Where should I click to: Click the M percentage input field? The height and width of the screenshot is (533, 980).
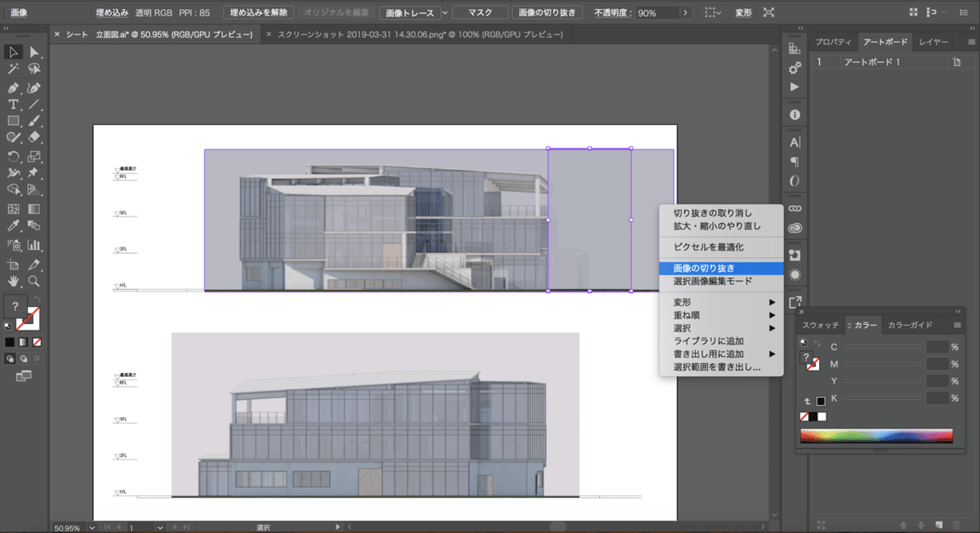937,364
